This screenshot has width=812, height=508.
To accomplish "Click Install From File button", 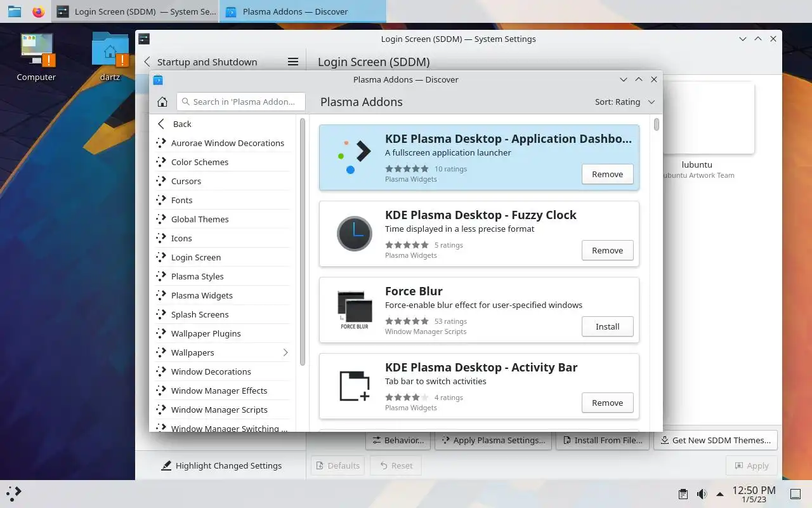I will (602, 440).
